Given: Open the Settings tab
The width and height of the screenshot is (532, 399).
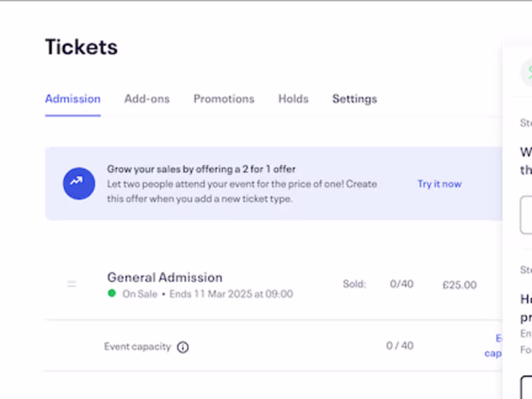Looking at the screenshot, I should tap(354, 99).
